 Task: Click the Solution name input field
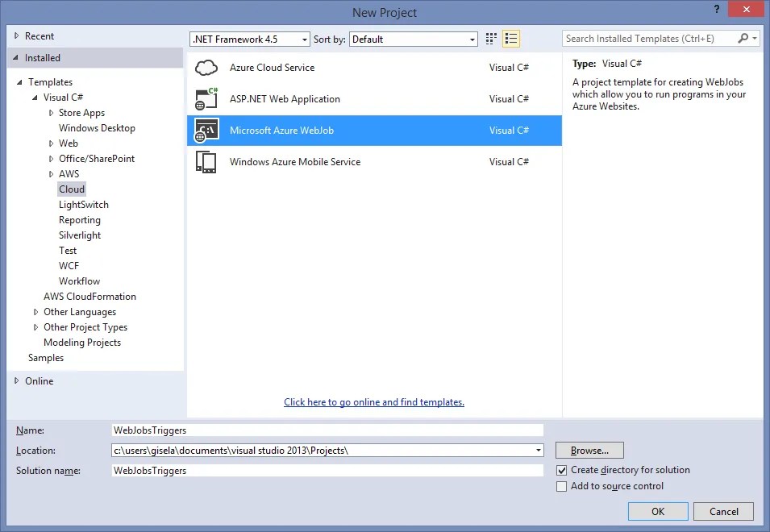(327, 470)
